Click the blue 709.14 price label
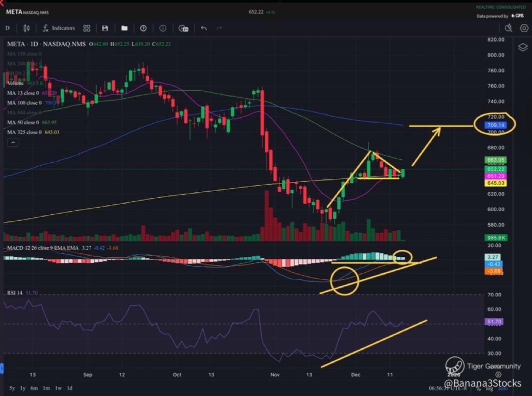 [495, 125]
